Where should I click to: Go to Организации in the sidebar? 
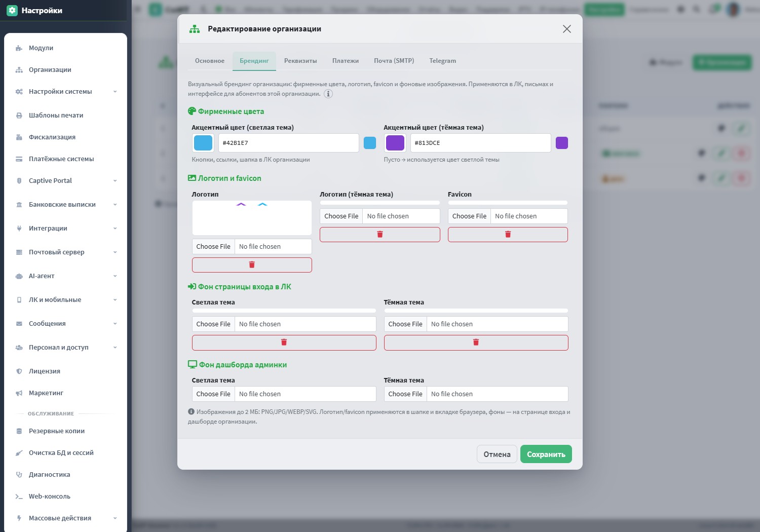tap(65, 70)
